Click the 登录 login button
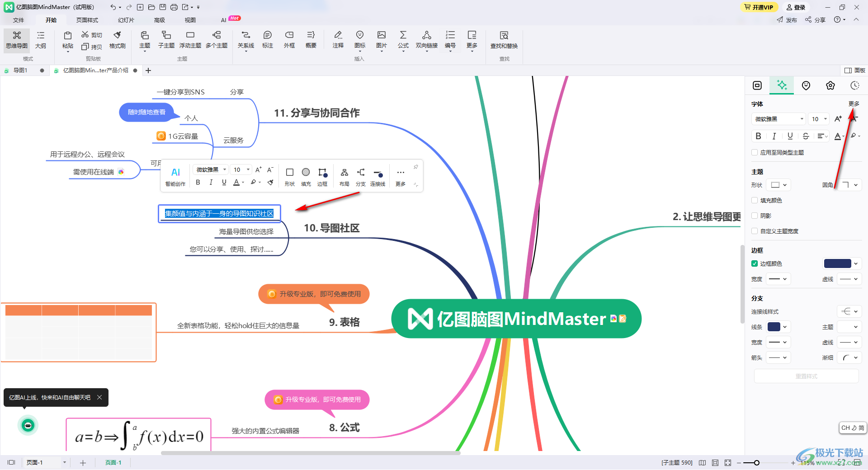 (x=796, y=7)
